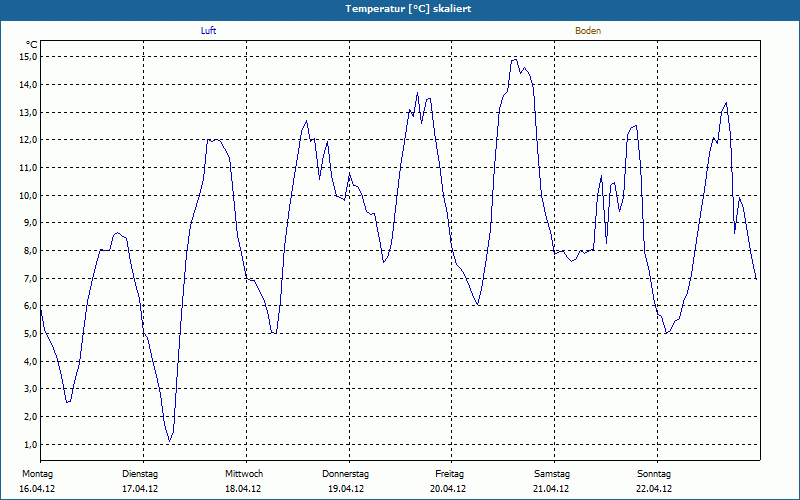Image resolution: width=800 pixels, height=500 pixels.
Task: Click the 8,0 y-axis value
Action: point(31,251)
